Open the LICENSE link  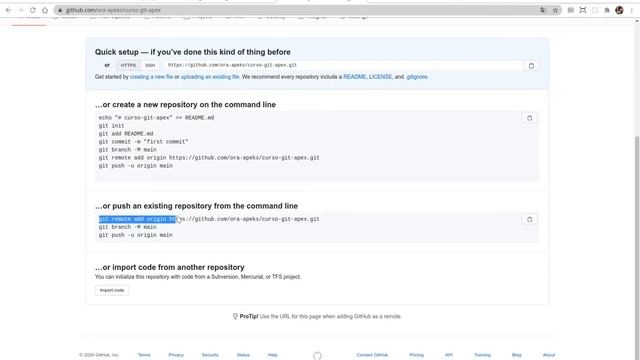pos(380,77)
